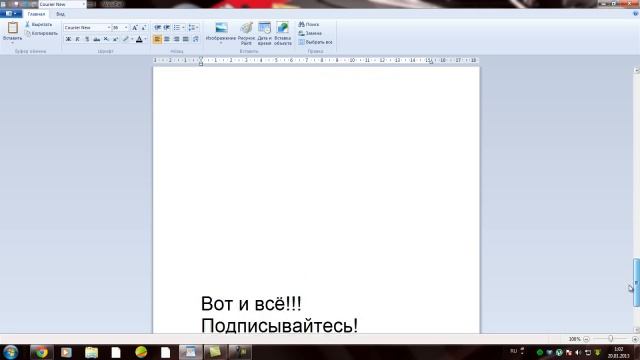Switch to the Главная ribbon tab
640x360 pixels.
tap(36, 14)
